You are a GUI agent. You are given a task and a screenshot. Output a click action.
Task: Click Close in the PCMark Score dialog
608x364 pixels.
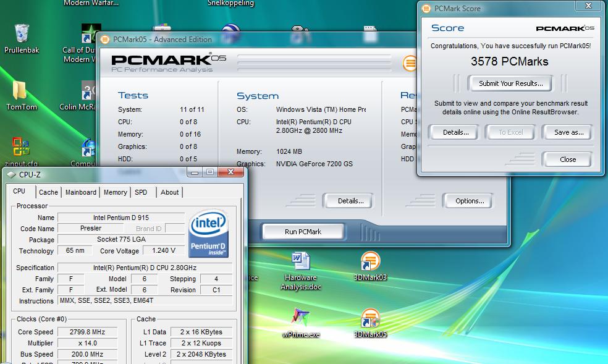pyautogui.click(x=568, y=159)
